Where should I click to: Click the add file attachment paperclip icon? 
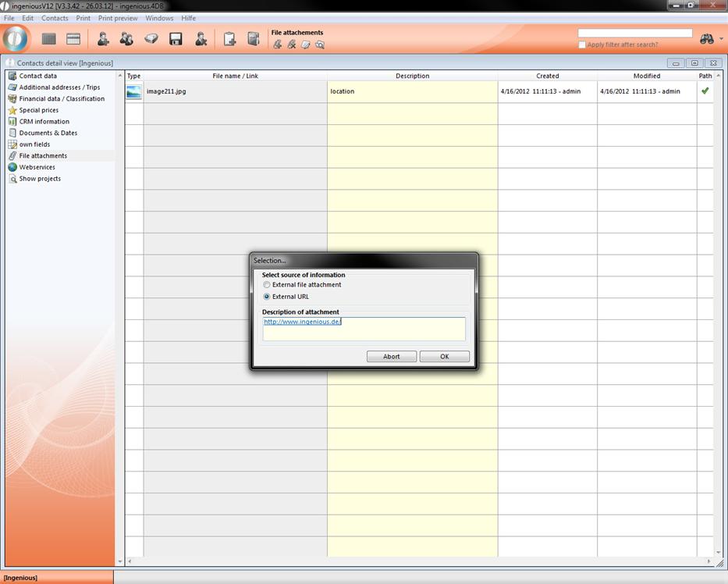point(277,45)
